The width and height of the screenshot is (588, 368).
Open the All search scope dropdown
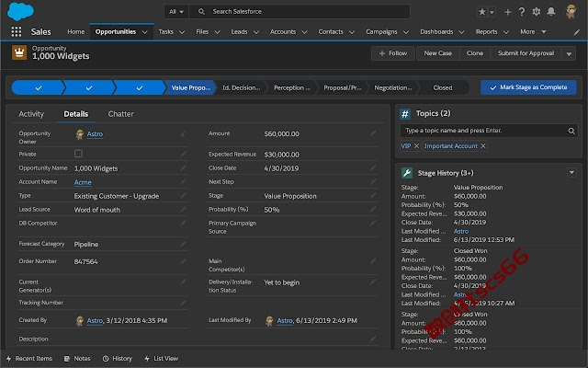tap(176, 12)
